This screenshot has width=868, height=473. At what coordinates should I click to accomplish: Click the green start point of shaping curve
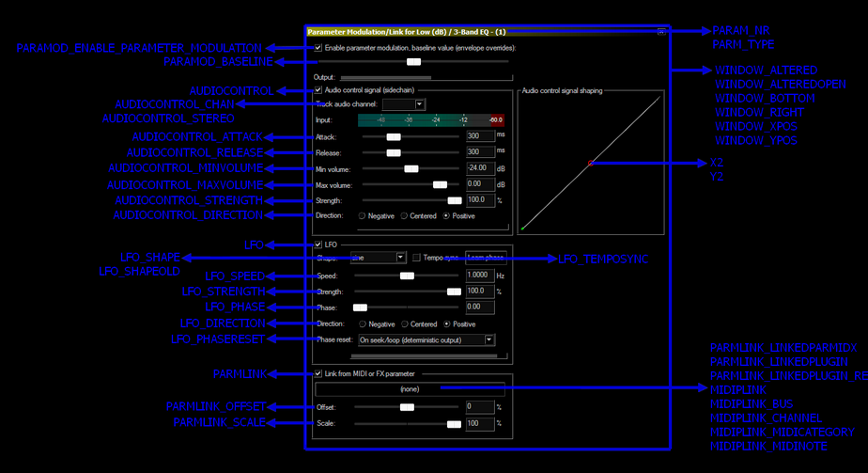point(522,228)
